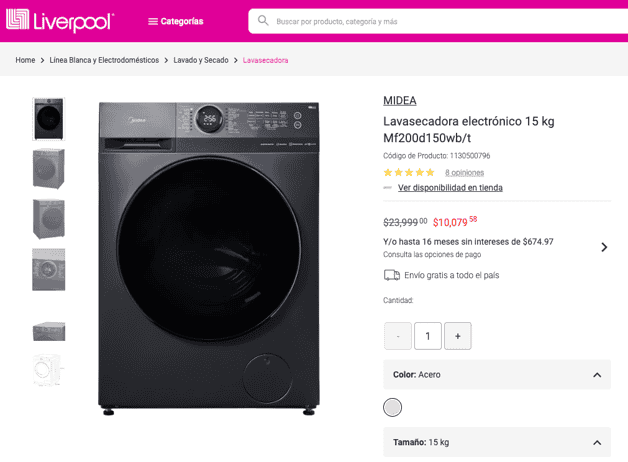628x462 pixels.
Task: Go to Home breadcrumb
Action: [x=25, y=60]
